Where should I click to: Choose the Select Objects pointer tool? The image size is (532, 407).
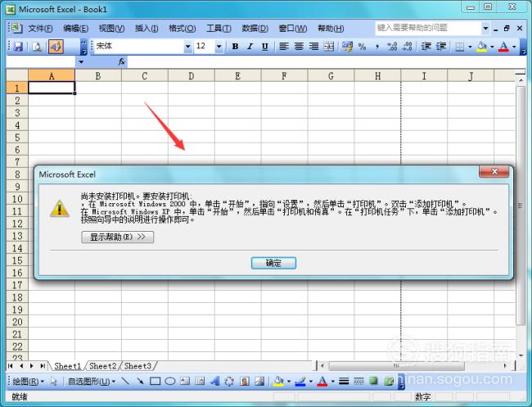53,382
